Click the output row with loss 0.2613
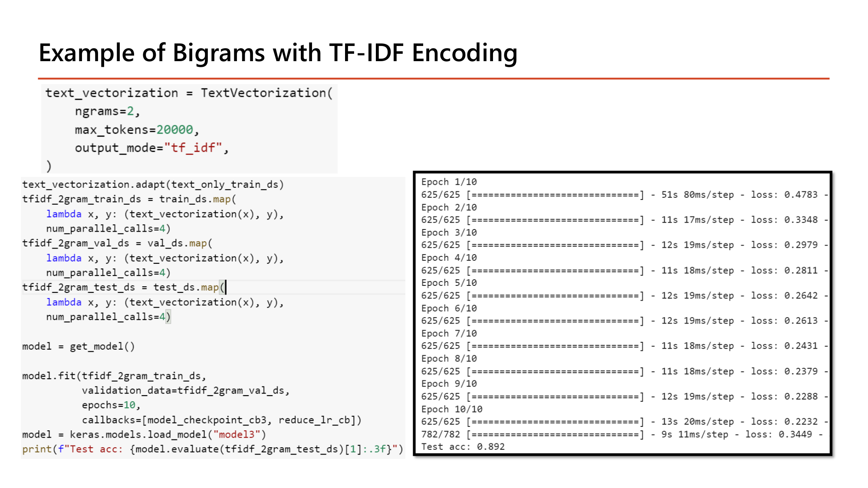 click(x=624, y=321)
